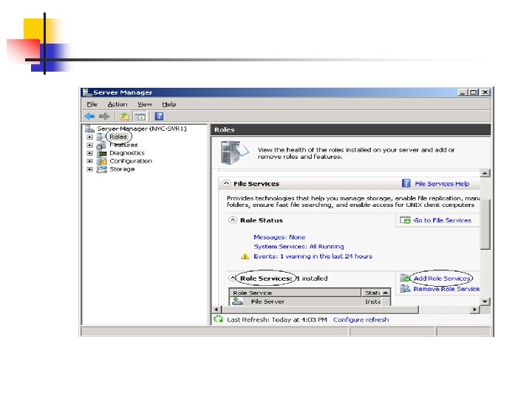Click the role services list scroll-up arrow

tap(386, 293)
